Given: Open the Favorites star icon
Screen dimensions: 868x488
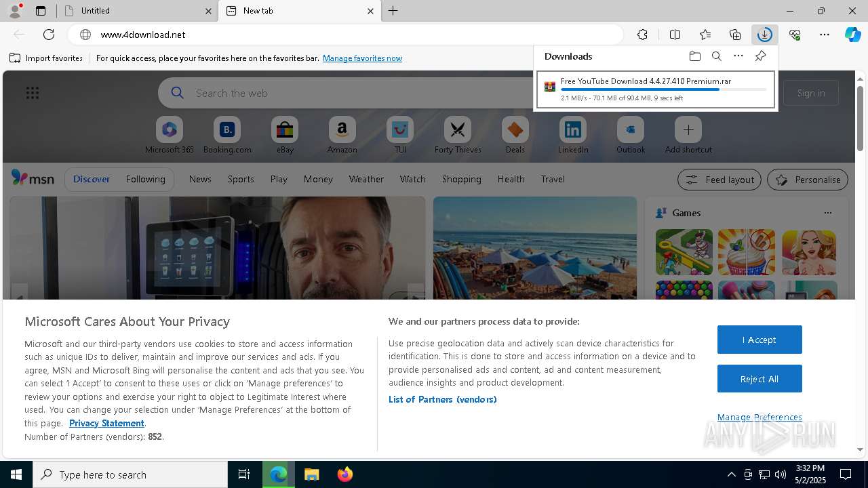Looking at the screenshot, I should (705, 35).
